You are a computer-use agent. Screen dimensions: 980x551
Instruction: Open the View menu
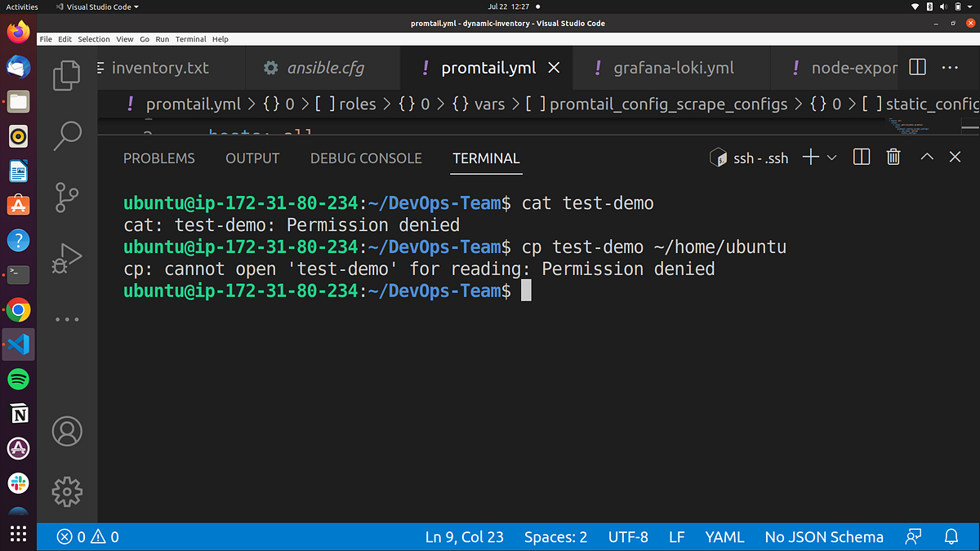tap(125, 39)
